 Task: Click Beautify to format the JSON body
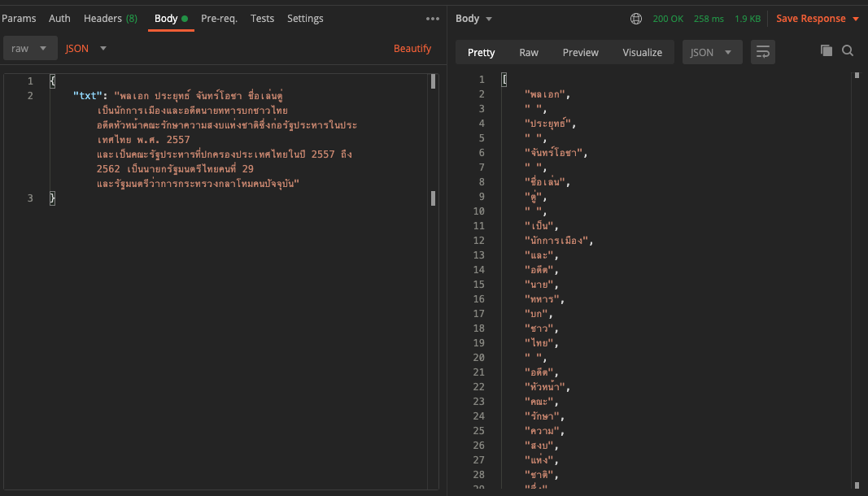[x=412, y=48]
